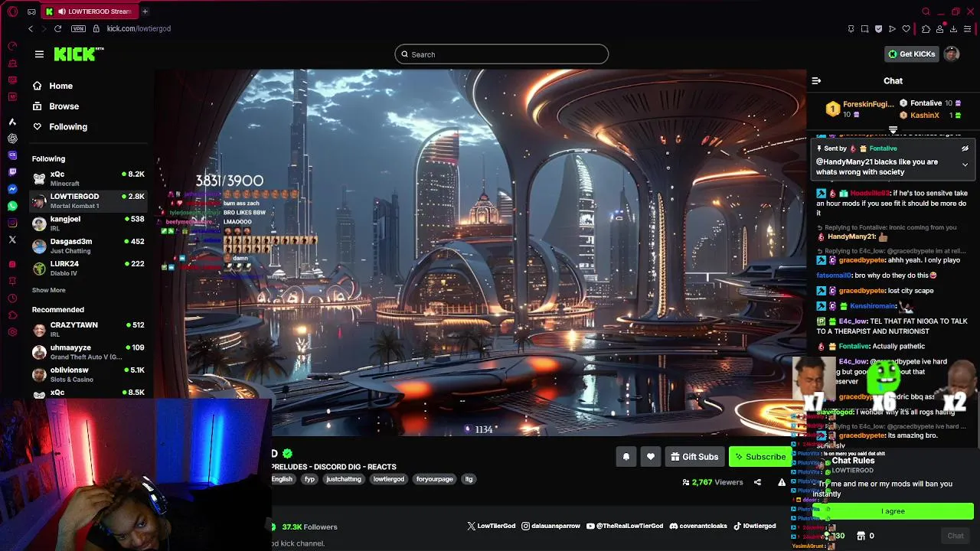Click the heart follow button
Viewport: 980px width, 551px height.
pos(650,457)
